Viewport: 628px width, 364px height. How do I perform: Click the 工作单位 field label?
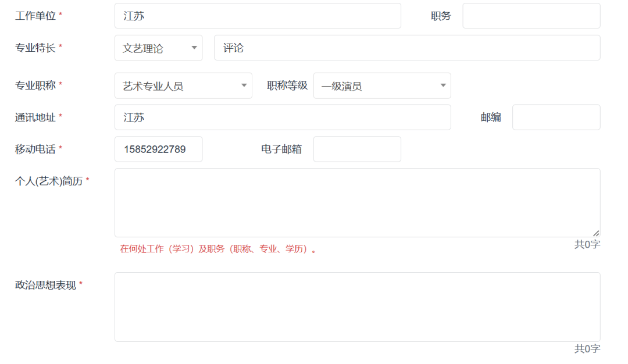click(35, 16)
